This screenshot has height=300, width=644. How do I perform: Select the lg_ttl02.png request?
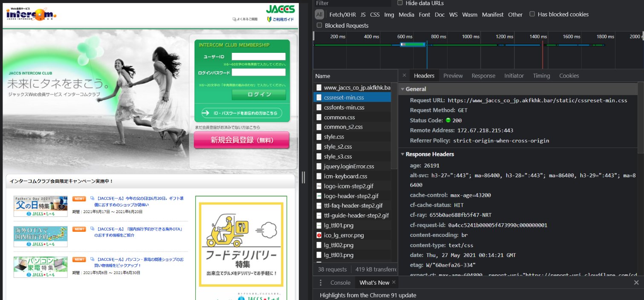(x=352, y=245)
